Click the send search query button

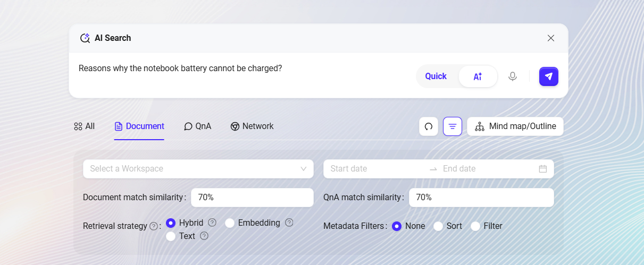point(549,76)
